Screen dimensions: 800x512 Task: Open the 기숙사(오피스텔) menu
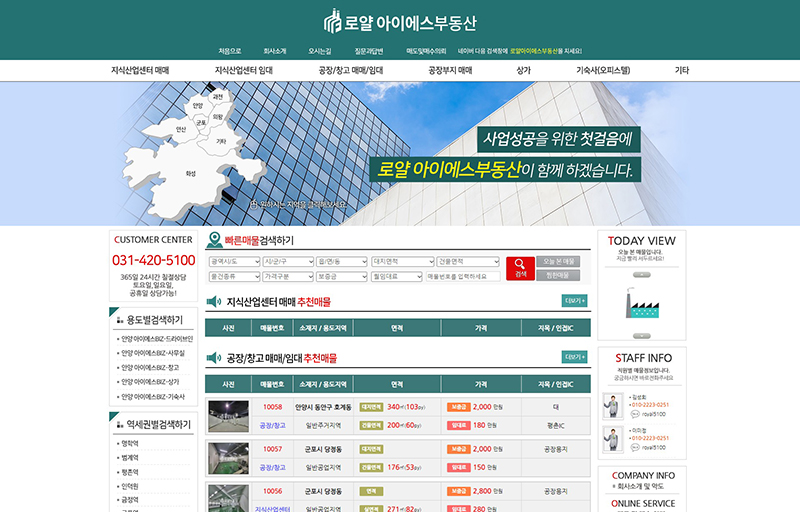click(x=603, y=70)
